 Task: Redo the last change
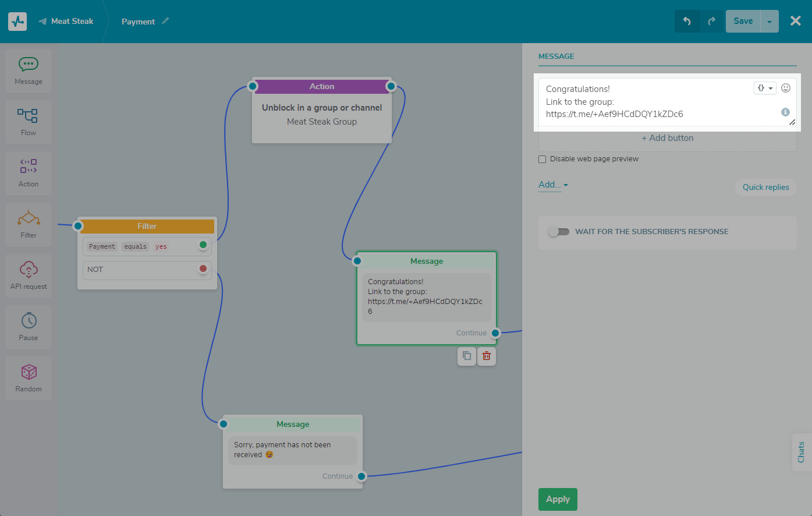pyautogui.click(x=711, y=21)
